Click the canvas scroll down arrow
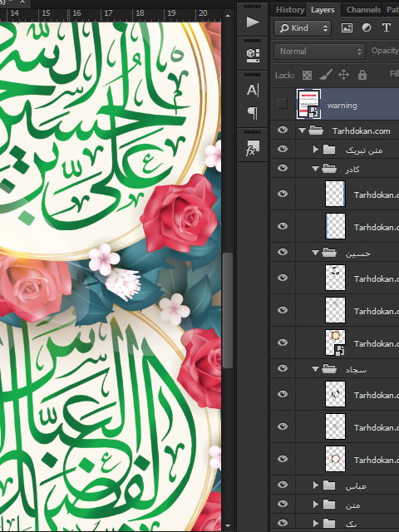The width and height of the screenshot is (399, 532). (x=228, y=526)
